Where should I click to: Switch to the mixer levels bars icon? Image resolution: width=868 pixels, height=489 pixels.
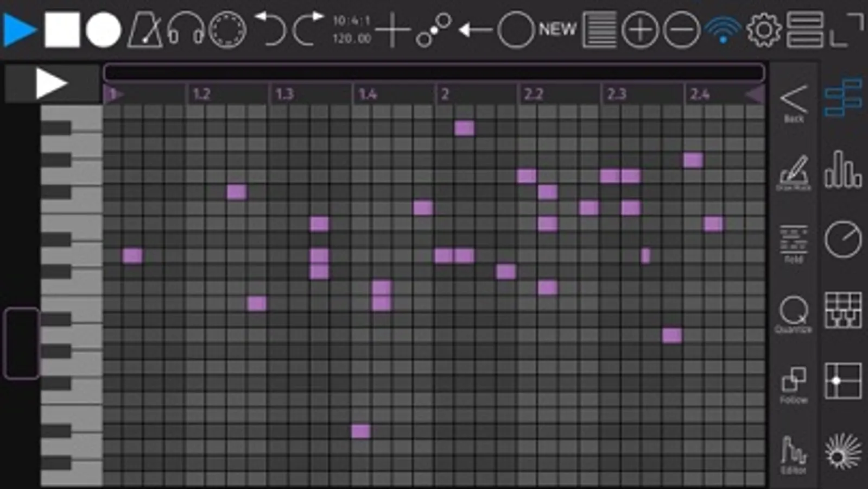(843, 170)
